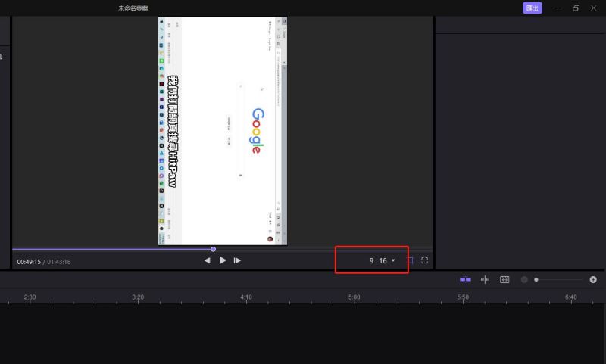Step to the next frame

(x=237, y=260)
